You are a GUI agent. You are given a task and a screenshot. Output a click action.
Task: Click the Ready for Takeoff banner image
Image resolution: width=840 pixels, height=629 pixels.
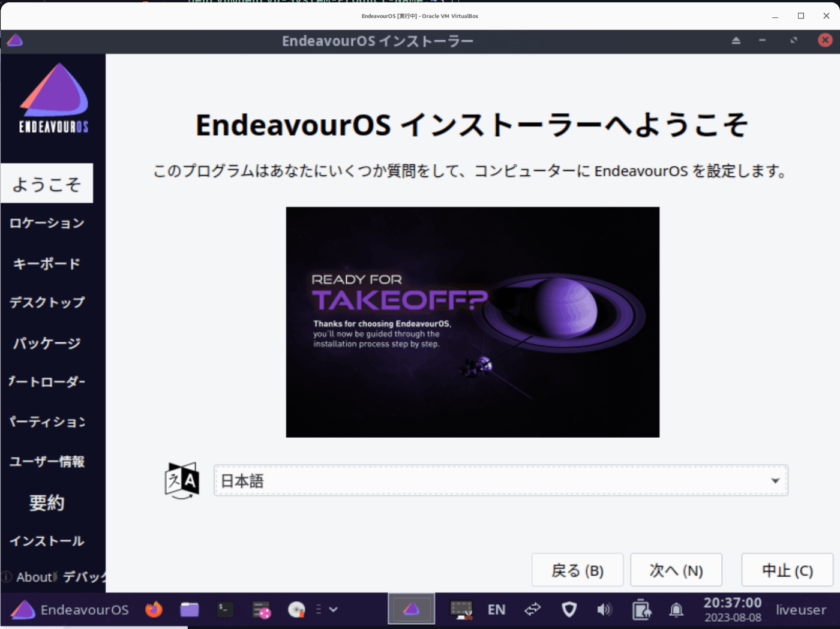[473, 322]
